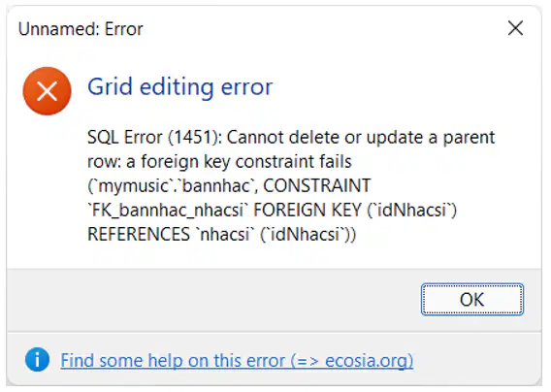
Task: Click the 'Cannot delete or update a parent' text
Action: (x=361, y=138)
